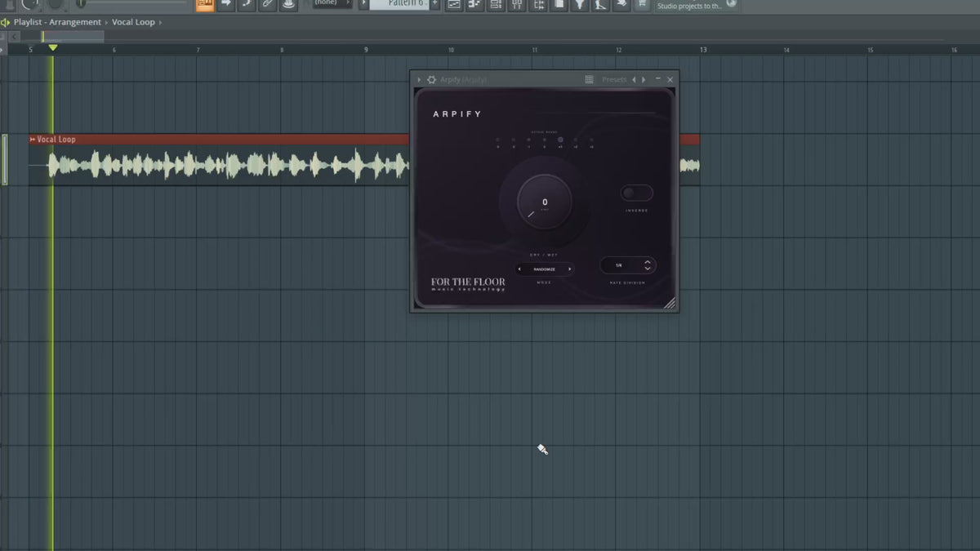Click the Presets label in Arpify titlebar
The width and height of the screenshot is (980, 551).
click(x=614, y=79)
